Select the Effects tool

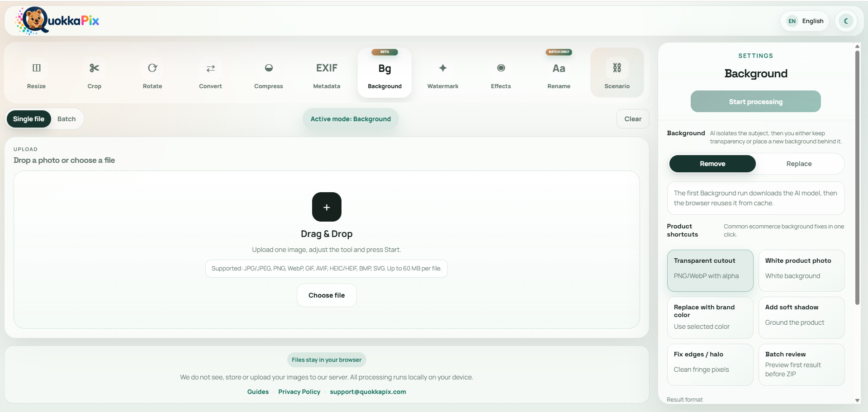[501, 73]
